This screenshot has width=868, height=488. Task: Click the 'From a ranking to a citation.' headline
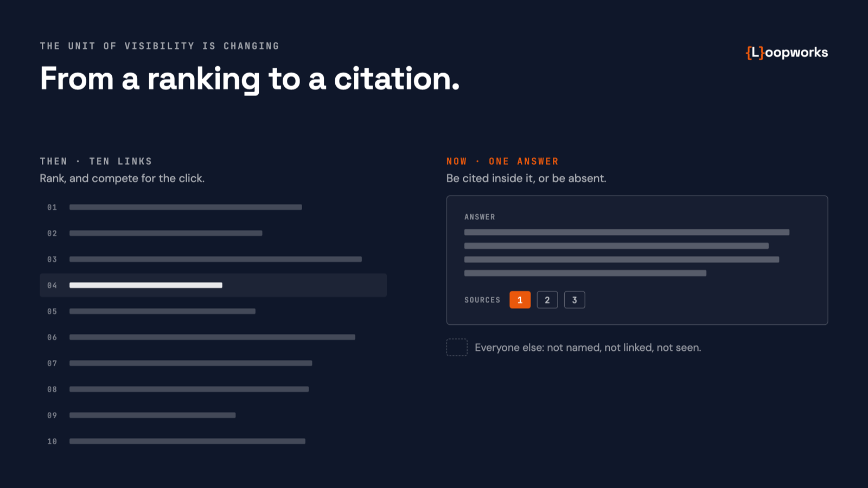click(x=250, y=79)
